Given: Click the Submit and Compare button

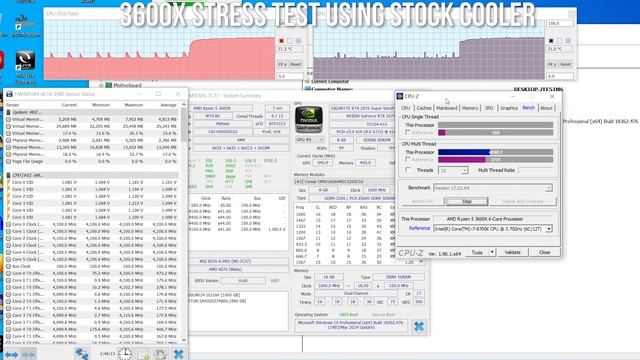Looking at the screenshot, I should [x=523, y=202].
